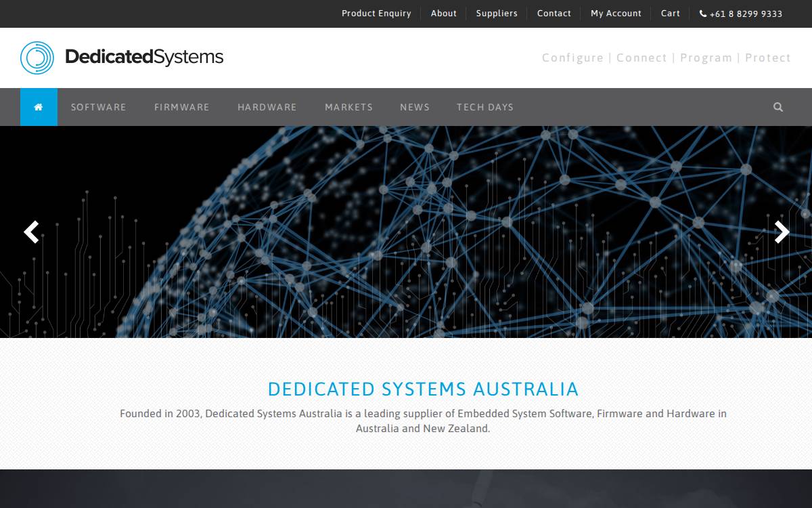
Task: Advance carousel with right arrow
Action: point(782,232)
